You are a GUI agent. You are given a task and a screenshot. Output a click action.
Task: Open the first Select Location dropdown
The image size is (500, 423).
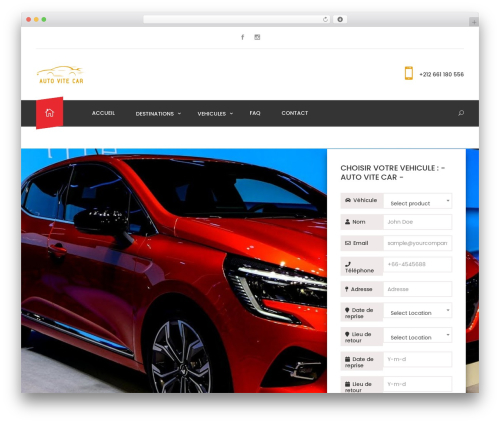[x=418, y=311]
